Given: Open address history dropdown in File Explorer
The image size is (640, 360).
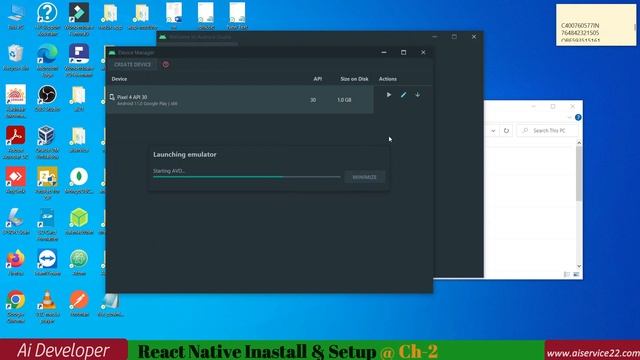Looking at the screenshot, I should (x=493, y=131).
